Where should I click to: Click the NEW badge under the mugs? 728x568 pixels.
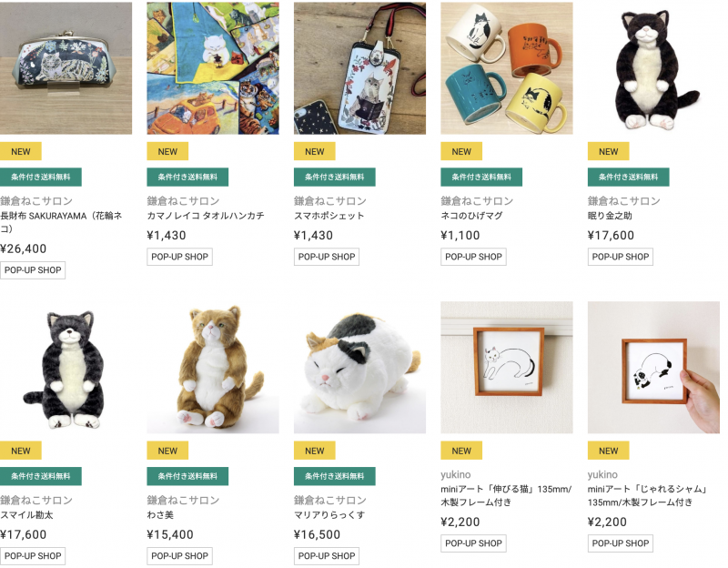coord(461,151)
